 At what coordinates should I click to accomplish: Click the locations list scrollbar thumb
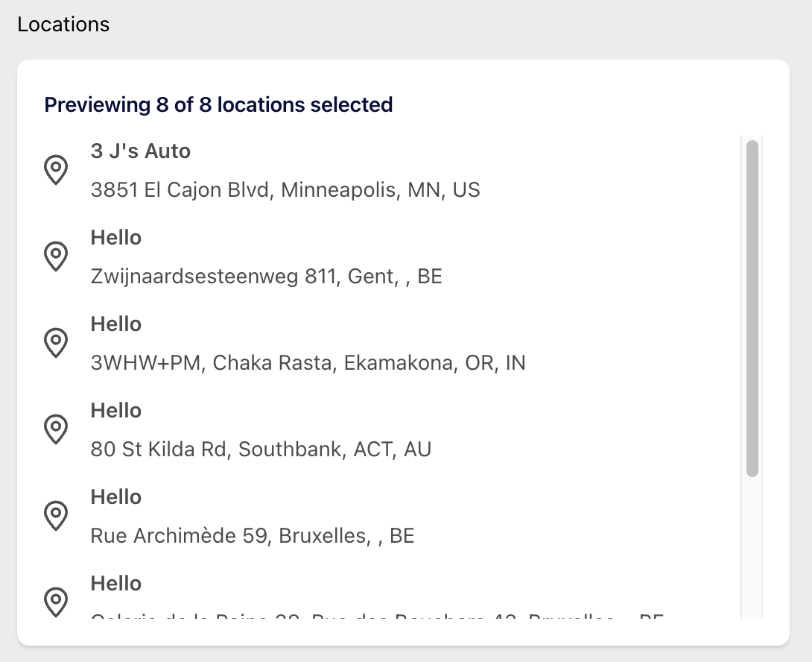coord(752,309)
